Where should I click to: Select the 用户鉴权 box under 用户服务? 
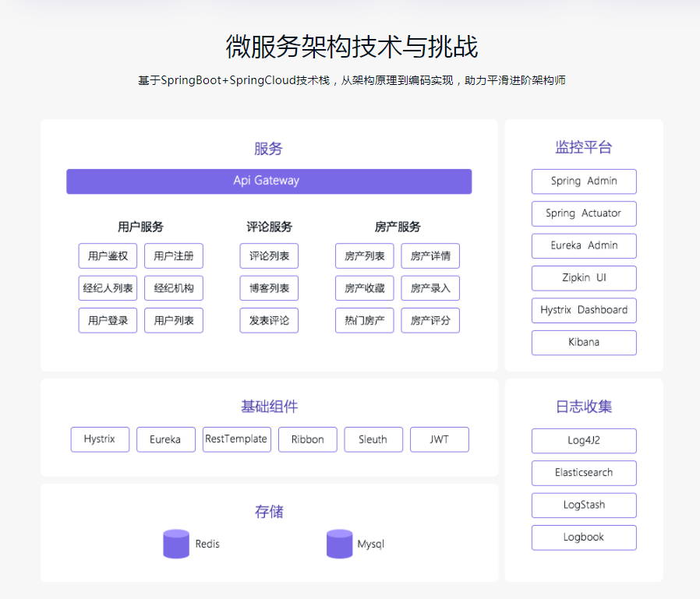tap(108, 255)
